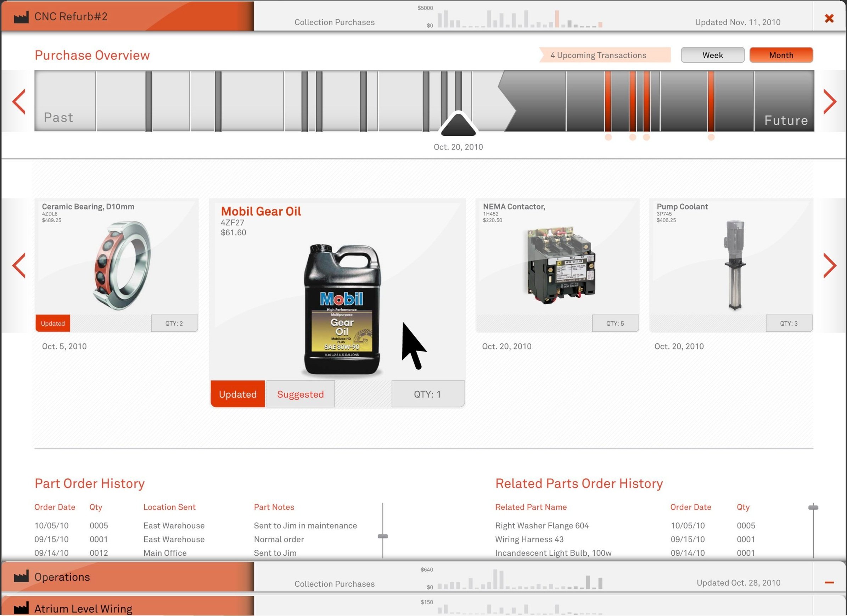The width and height of the screenshot is (847, 616).
Task: Open 4 Upcoming Transactions banner
Action: tap(605, 55)
